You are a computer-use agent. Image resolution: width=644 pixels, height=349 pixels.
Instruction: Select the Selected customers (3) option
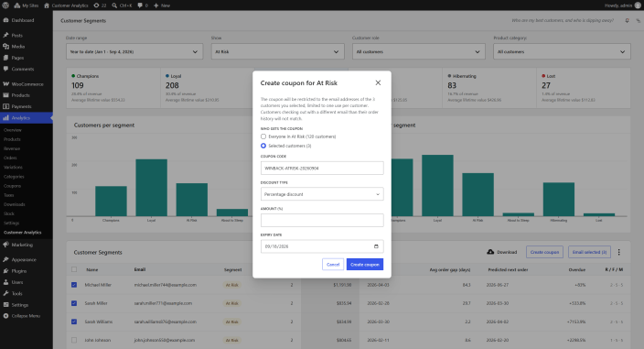coord(263,146)
